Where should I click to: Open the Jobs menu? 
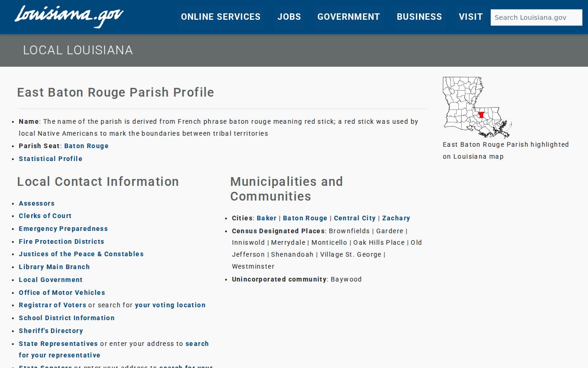point(289,17)
